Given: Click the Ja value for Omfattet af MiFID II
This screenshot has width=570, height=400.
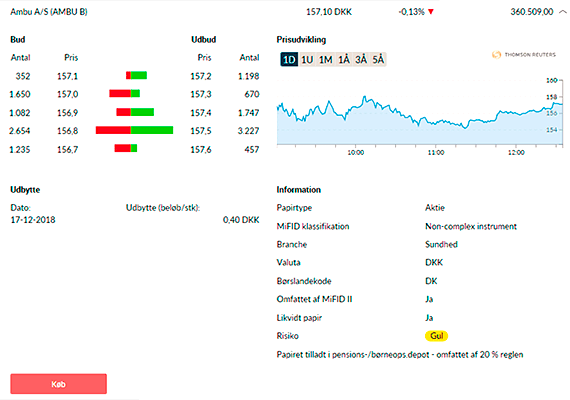Looking at the screenshot, I should pos(429,299).
